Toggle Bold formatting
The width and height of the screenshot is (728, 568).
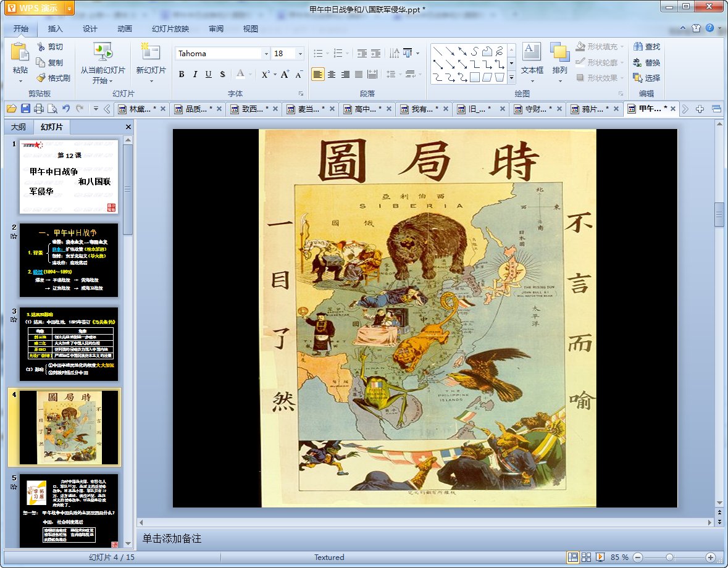pos(182,74)
